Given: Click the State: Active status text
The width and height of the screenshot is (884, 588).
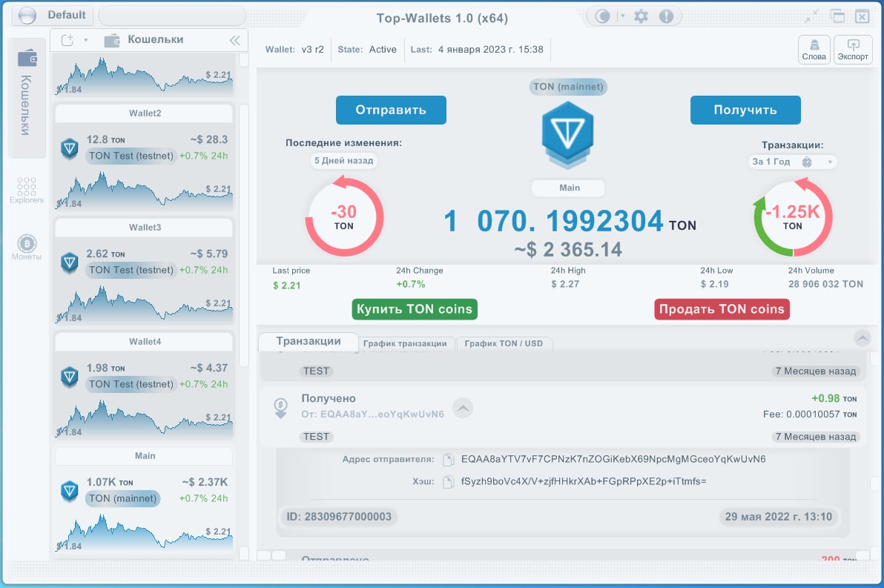Looking at the screenshot, I should pos(367,50).
